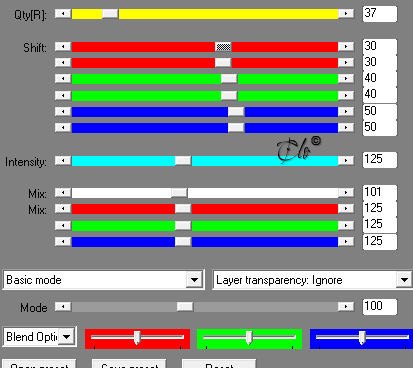Click the yellow Qty[R] slider thumb
This screenshot has width=413, height=368.
tap(110, 14)
